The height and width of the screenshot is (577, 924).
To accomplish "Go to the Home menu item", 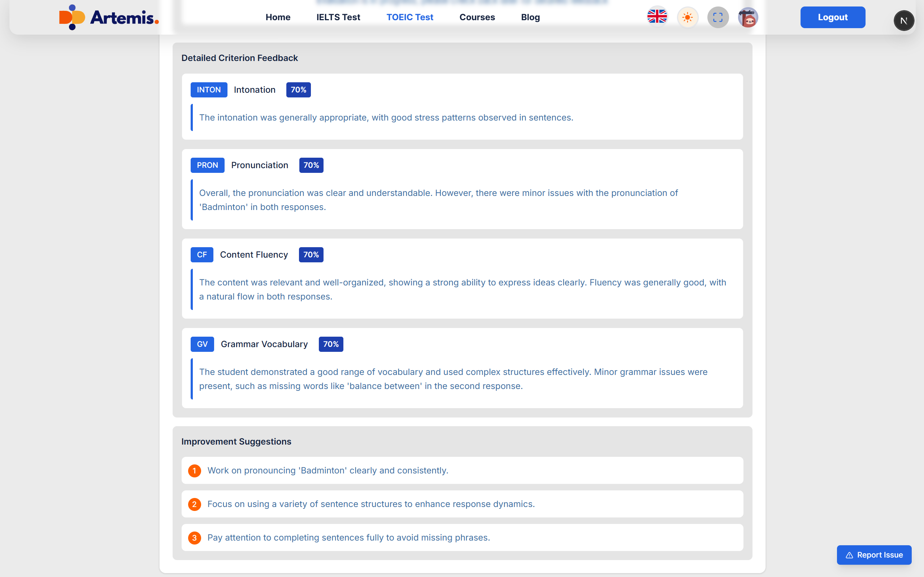I will click(x=278, y=17).
